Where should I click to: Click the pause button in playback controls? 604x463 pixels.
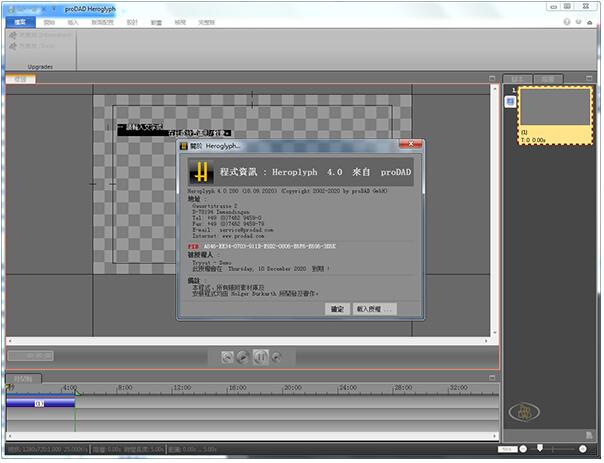[261, 357]
